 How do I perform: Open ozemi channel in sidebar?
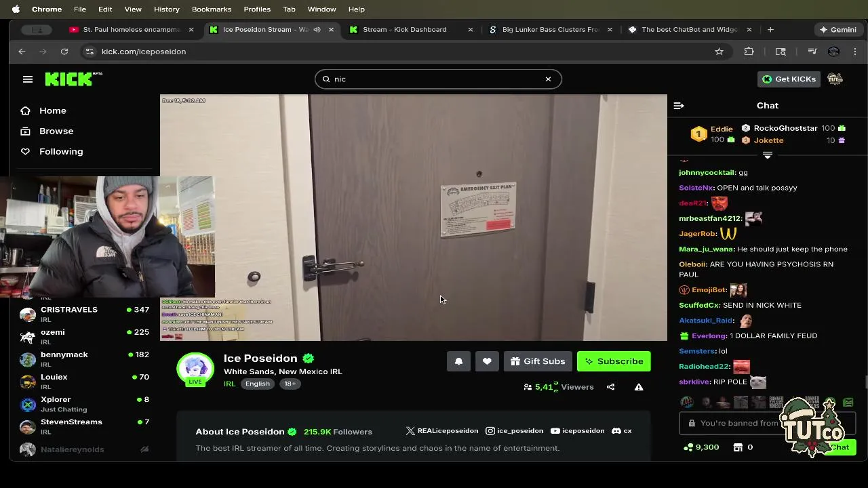[85, 336]
